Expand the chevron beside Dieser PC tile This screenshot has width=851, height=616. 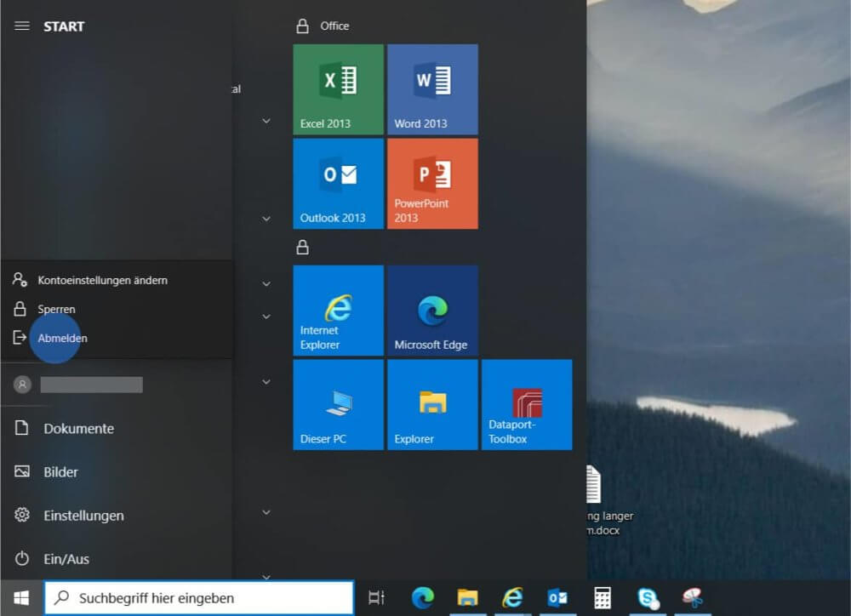pos(266,382)
